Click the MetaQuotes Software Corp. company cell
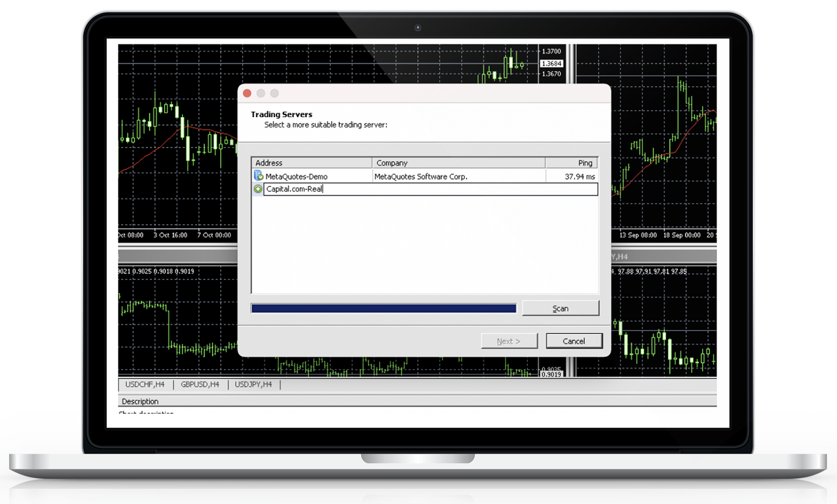 [x=421, y=176]
